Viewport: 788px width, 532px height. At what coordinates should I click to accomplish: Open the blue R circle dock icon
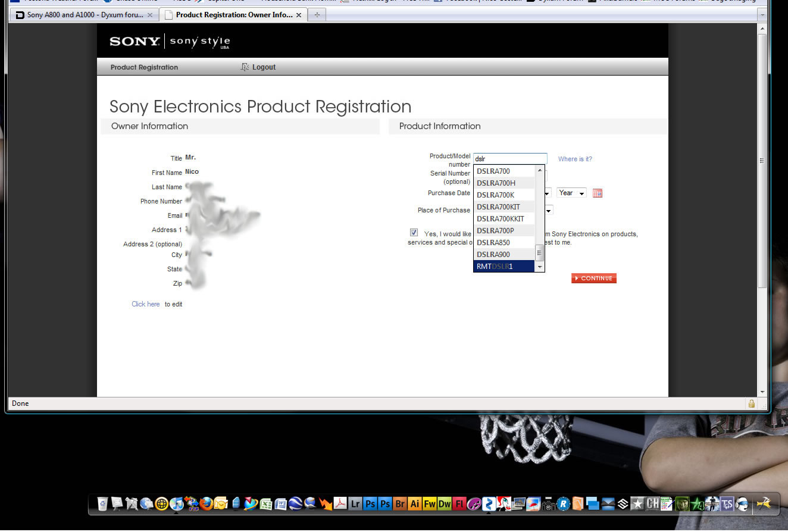[562, 504]
